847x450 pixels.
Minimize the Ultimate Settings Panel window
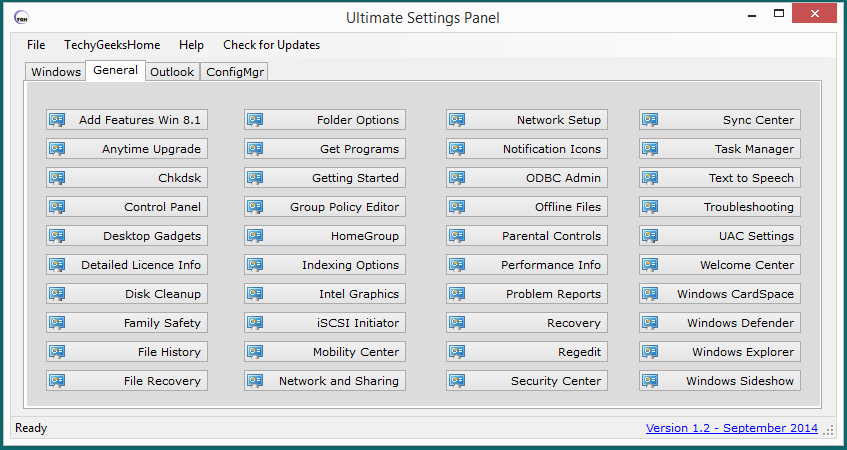coord(752,15)
